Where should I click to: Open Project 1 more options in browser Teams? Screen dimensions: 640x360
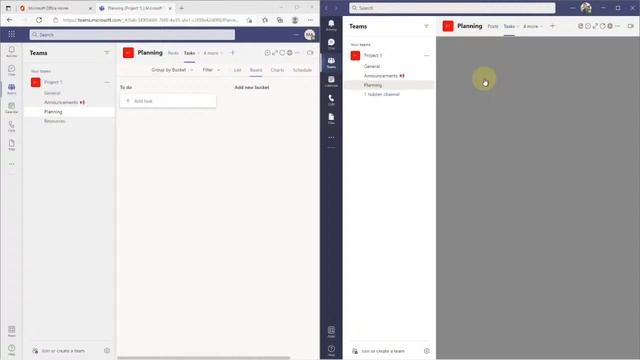(107, 82)
